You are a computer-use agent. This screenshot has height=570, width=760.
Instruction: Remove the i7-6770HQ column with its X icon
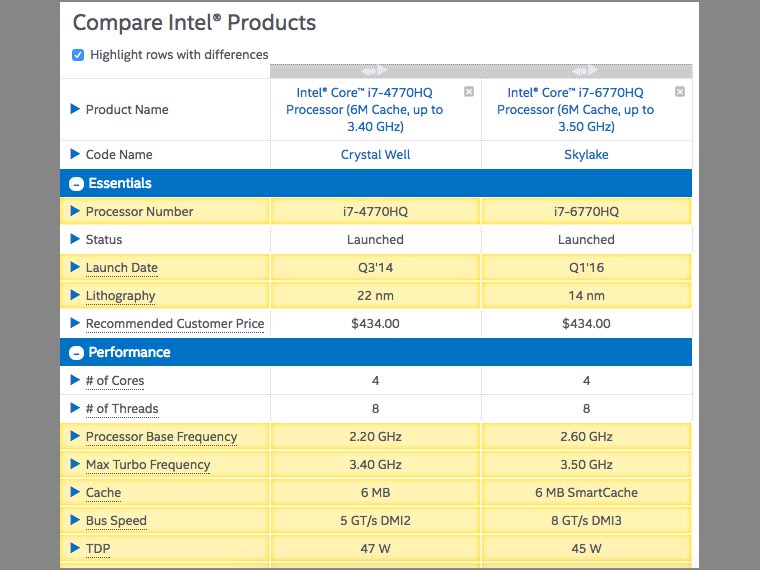coord(680,92)
